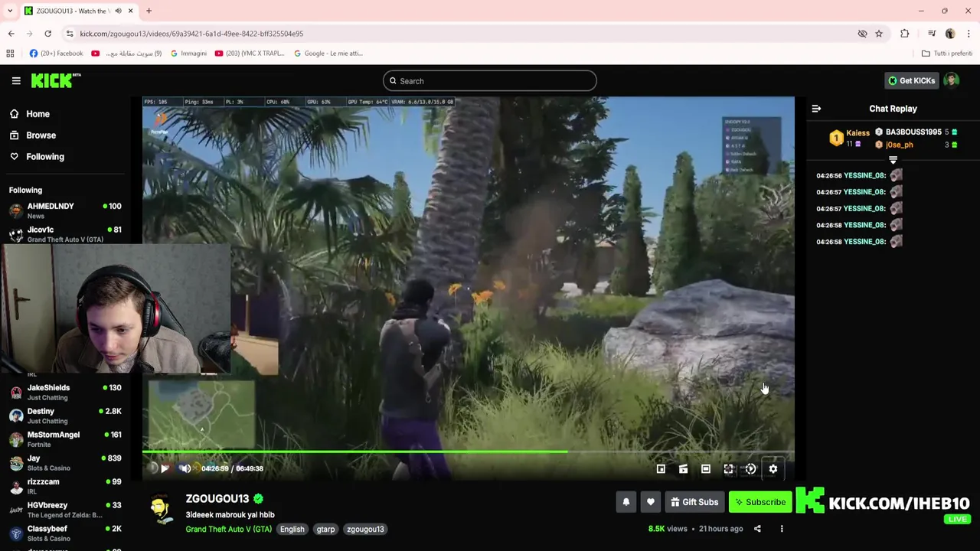Bookmark this page with star icon
Viewport: 980px width, 551px height.
[879, 34]
